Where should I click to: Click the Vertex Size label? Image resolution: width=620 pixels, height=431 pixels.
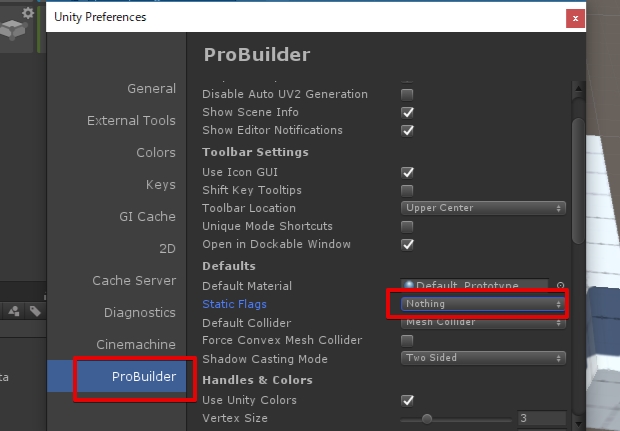pos(235,418)
